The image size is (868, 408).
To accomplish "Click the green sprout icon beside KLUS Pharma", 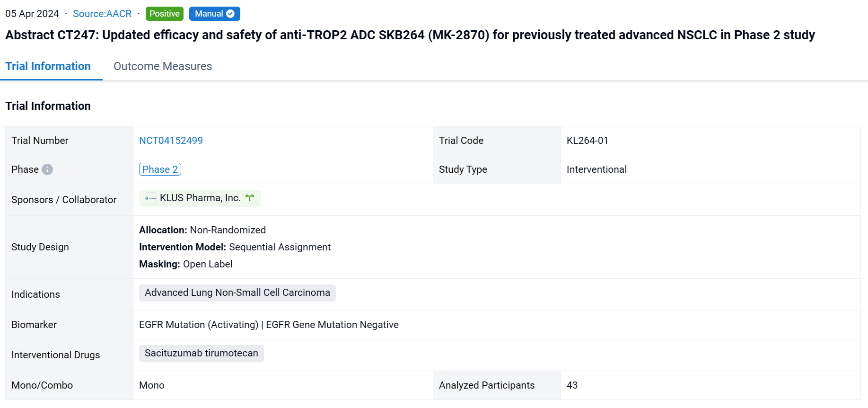I will (x=250, y=198).
